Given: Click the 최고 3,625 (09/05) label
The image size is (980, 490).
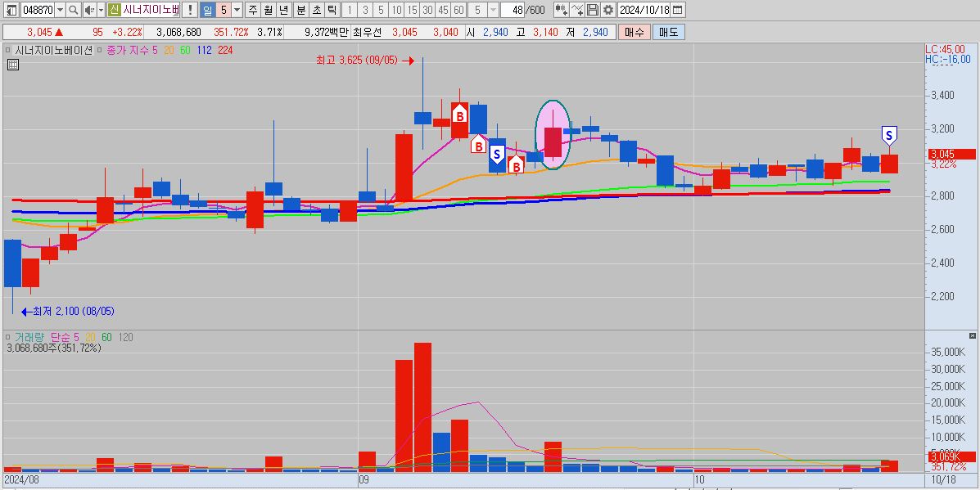Looking at the screenshot, I should point(357,61).
